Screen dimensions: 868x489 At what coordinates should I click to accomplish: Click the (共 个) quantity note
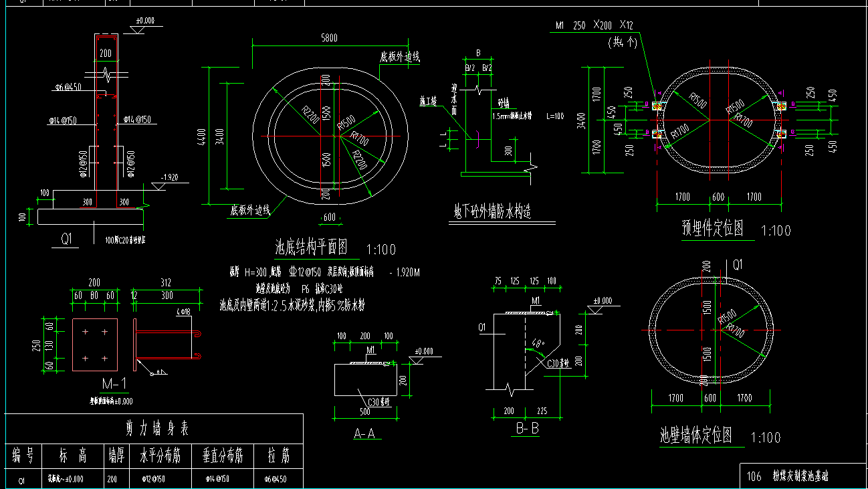[624, 42]
